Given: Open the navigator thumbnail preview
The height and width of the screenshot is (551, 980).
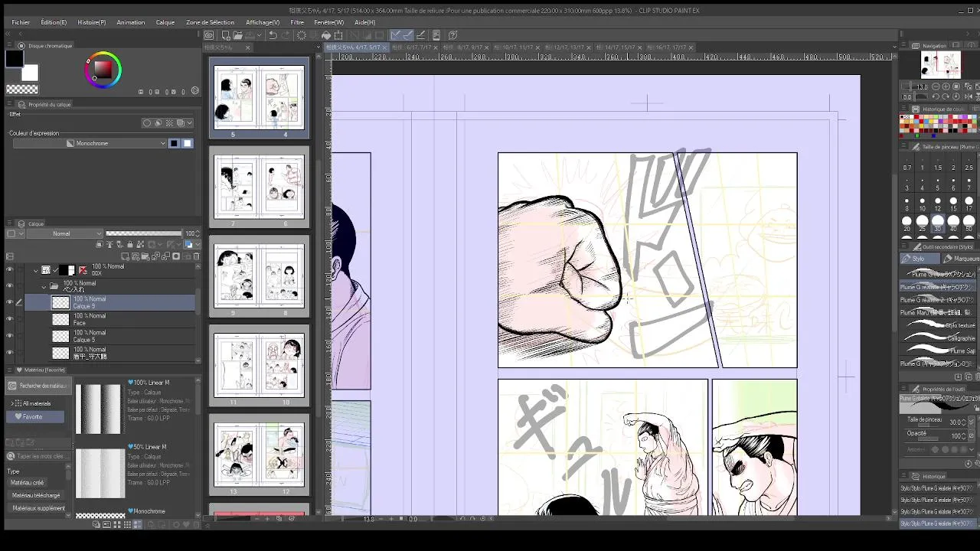Looking at the screenshot, I should 940,65.
